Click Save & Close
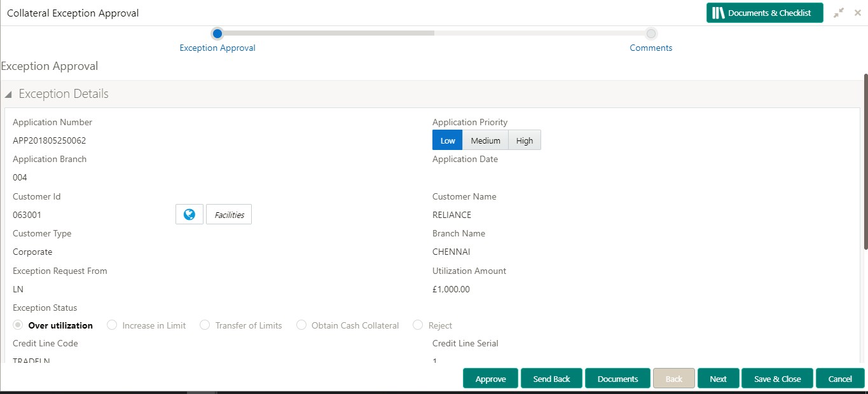 click(778, 378)
